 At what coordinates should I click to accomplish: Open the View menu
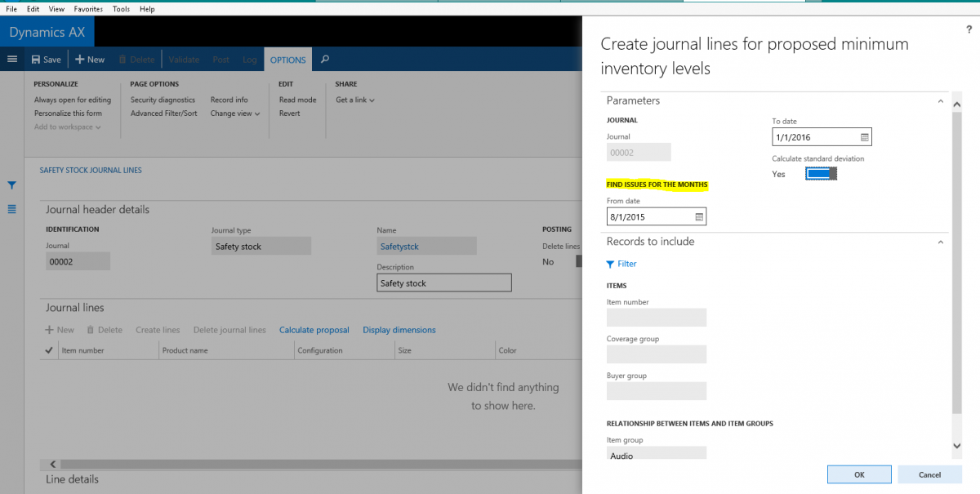(56, 8)
